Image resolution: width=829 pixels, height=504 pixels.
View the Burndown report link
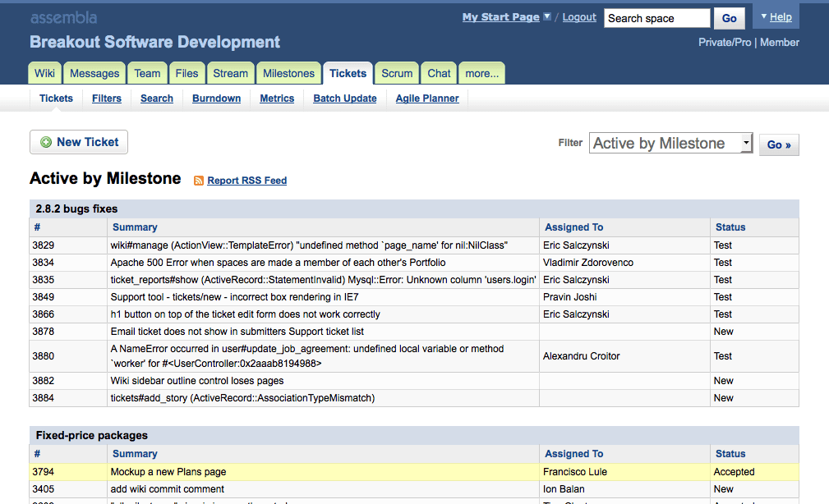coord(217,99)
